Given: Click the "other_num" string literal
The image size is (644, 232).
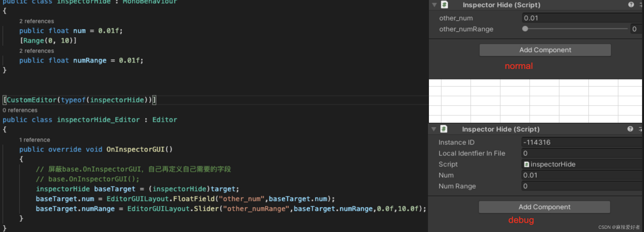Looking at the screenshot, I should tap(241, 199).
